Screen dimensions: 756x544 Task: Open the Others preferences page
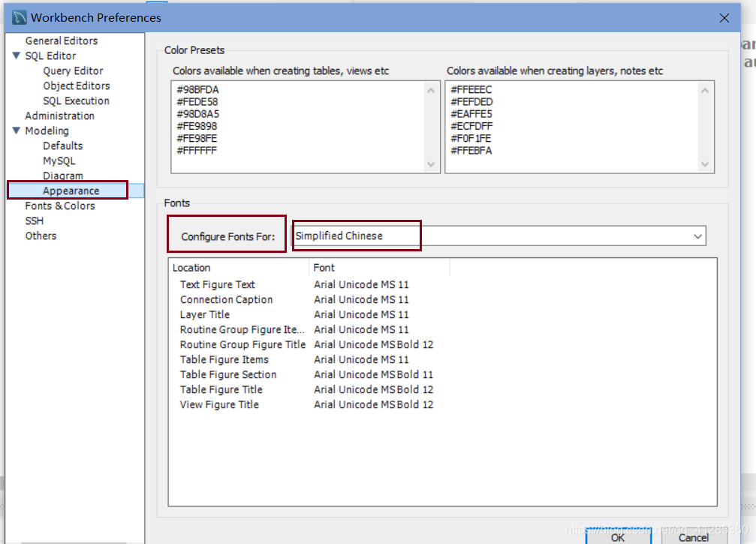tap(41, 236)
